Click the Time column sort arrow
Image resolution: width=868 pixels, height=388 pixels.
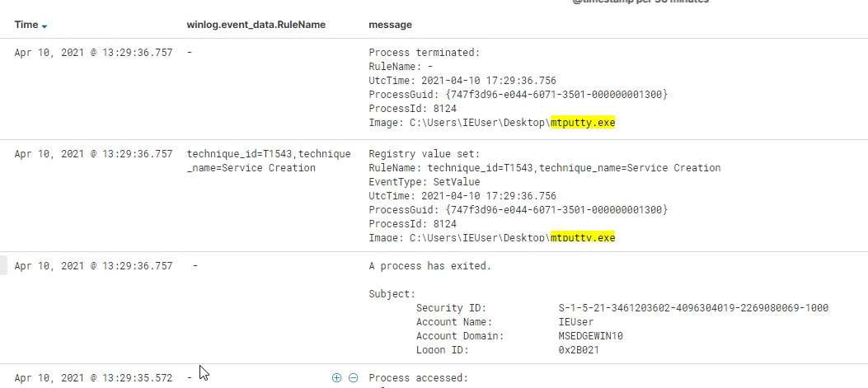point(45,26)
